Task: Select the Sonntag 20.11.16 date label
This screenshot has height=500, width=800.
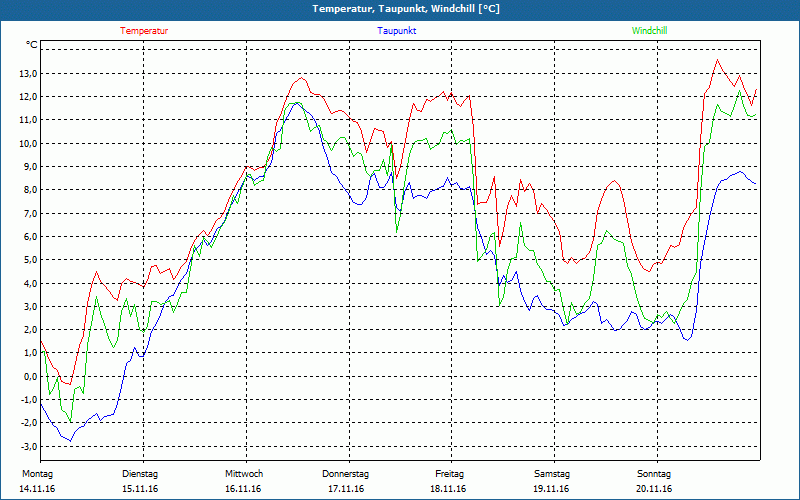Action: [x=654, y=481]
